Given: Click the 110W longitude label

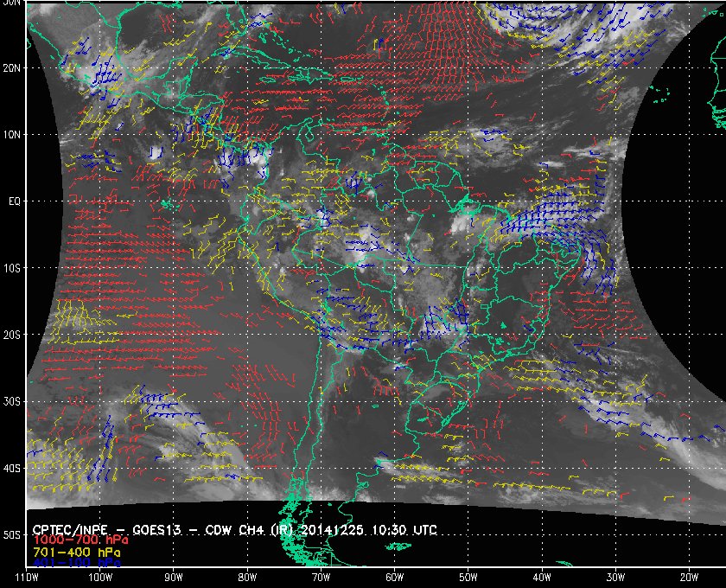Looking at the screenshot, I should pos(27,578).
